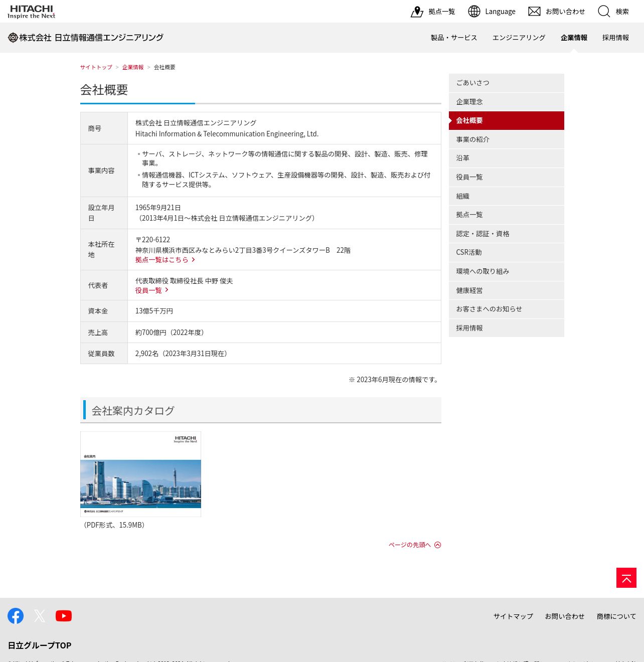Click the magnifier search icon

pos(604,12)
